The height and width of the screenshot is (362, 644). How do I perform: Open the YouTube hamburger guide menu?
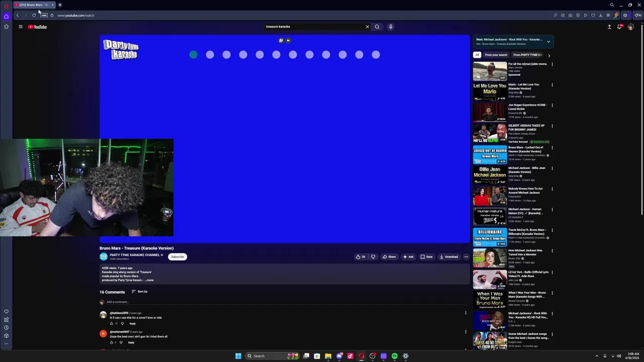21,27
